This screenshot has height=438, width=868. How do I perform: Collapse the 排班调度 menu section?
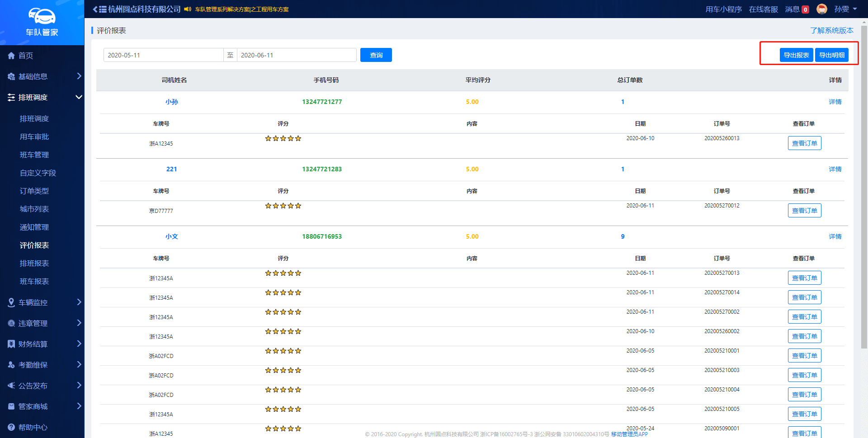(x=79, y=97)
